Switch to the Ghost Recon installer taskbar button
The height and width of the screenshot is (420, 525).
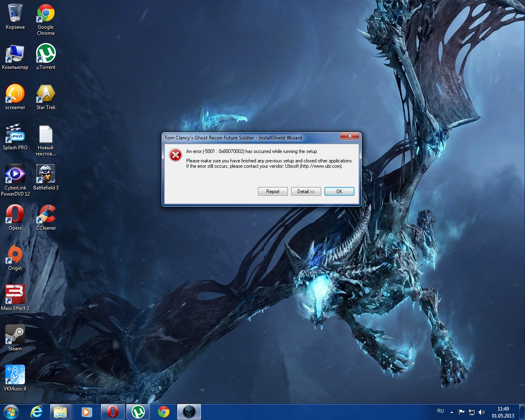click(189, 411)
